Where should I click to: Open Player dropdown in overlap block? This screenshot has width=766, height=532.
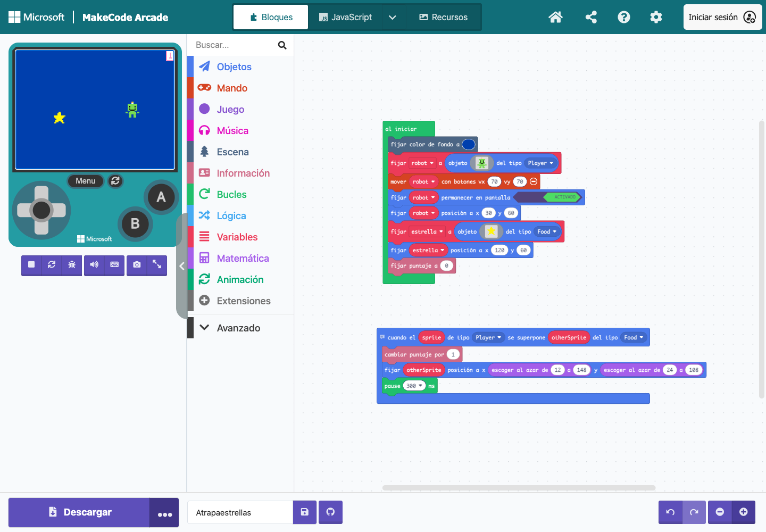(488, 337)
